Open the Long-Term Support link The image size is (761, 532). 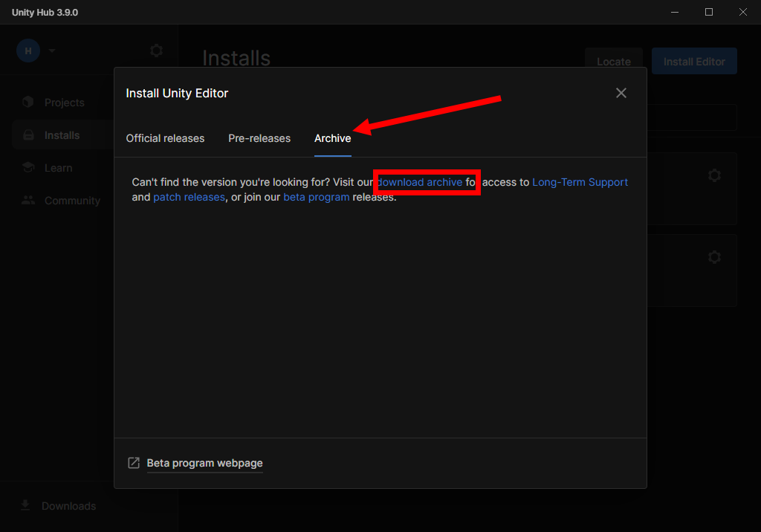tap(580, 182)
